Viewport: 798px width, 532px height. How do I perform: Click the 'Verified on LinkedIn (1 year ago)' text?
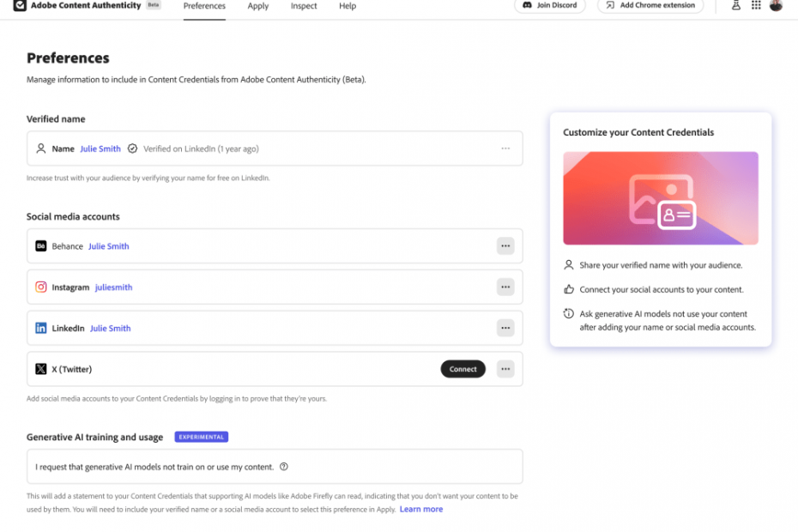click(x=201, y=148)
